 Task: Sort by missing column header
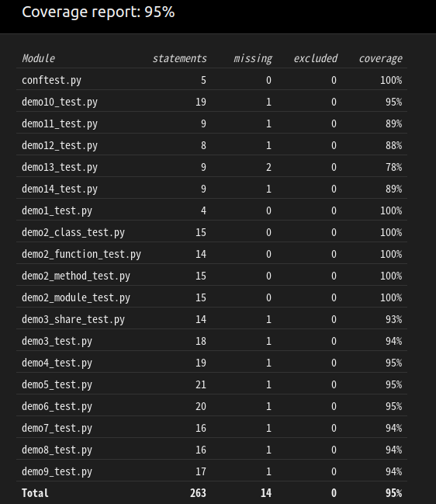pyautogui.click(x=253, y=59)
